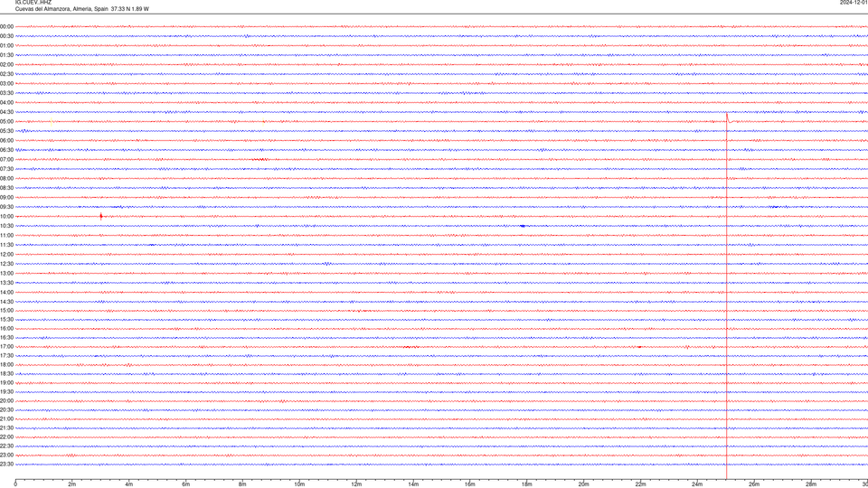
Task: Click the 4m axis tick label
Action: tap(129, 484)
